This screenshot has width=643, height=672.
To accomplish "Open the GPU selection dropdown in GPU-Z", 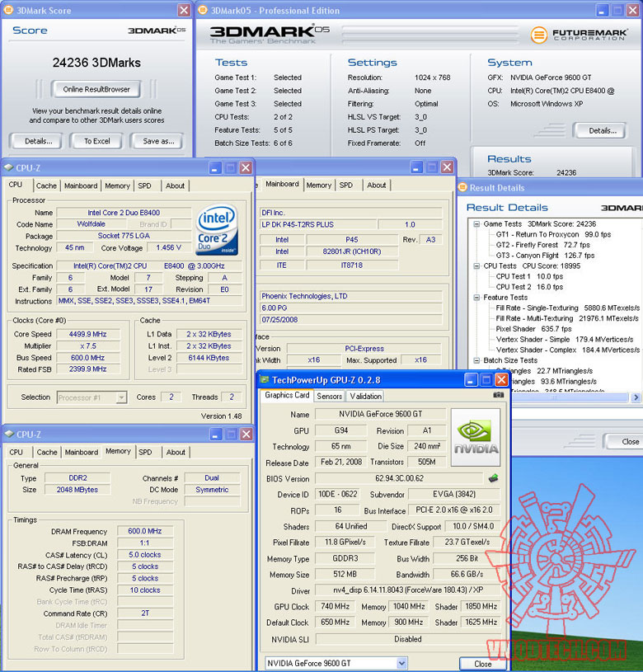I will point(401,663).
